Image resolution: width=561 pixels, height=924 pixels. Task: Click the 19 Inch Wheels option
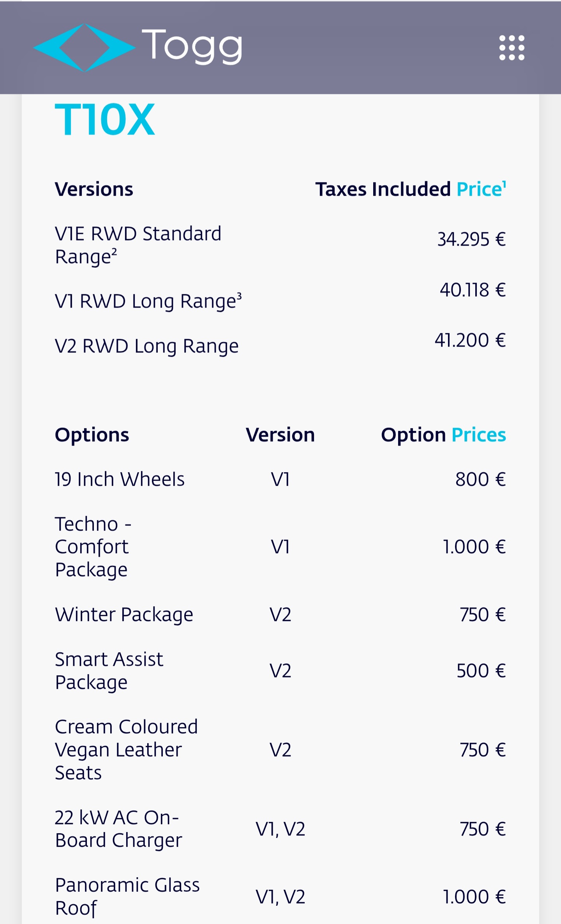pos(120,479)
